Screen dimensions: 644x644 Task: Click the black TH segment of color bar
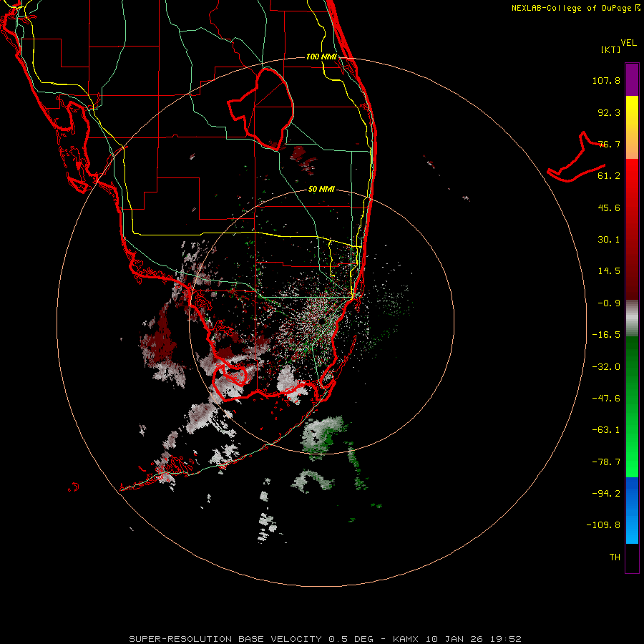click(632, 558)
